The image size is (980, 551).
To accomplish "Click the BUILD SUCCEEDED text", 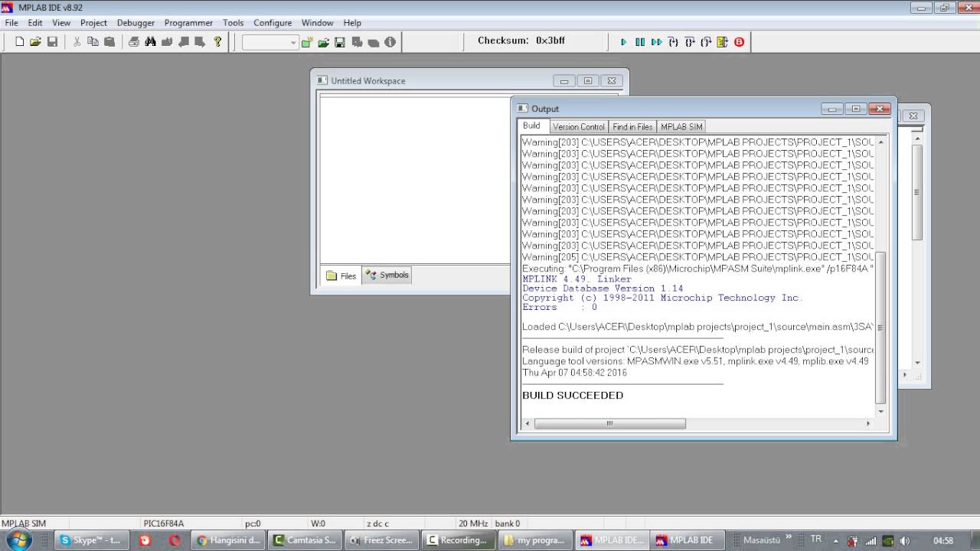I will [x=573, y=396].
